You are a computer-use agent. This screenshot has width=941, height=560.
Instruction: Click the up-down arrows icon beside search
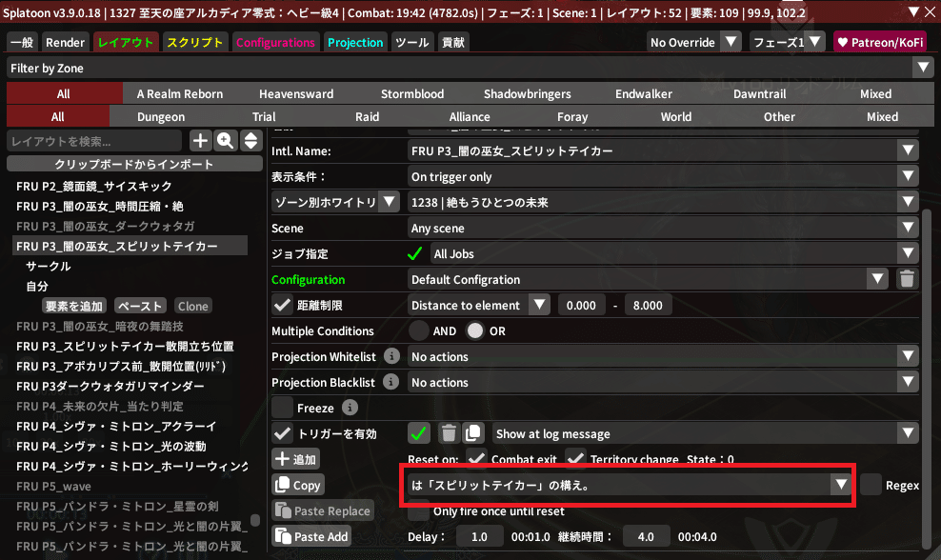(x=250, y=141)
